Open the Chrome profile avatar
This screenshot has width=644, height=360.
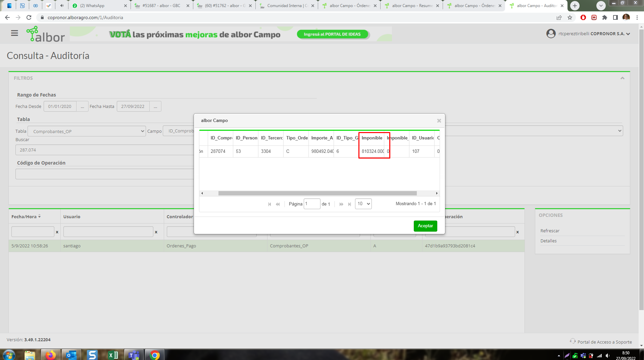tap(626, 17)
